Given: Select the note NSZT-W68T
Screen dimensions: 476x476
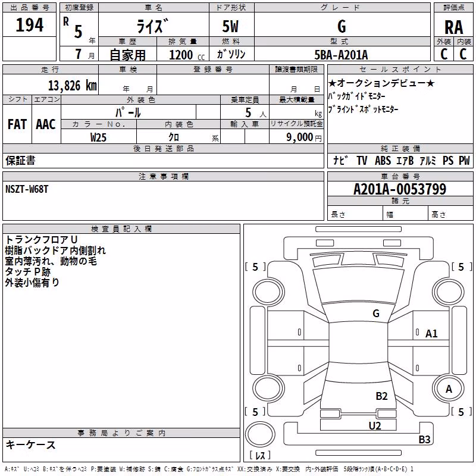Looking at the screenshot, I should pyautogui.click(x=27, y=189).
